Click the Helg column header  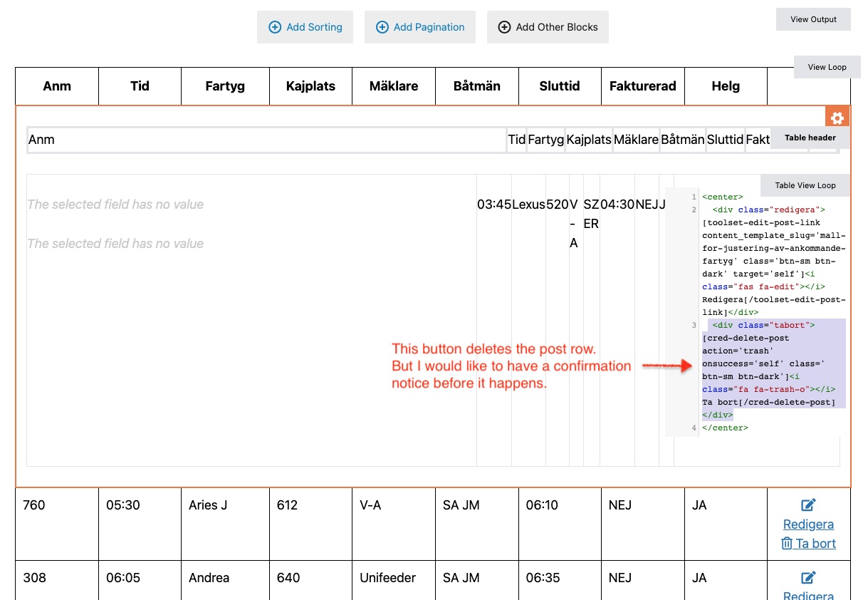[x=726, y=86]
